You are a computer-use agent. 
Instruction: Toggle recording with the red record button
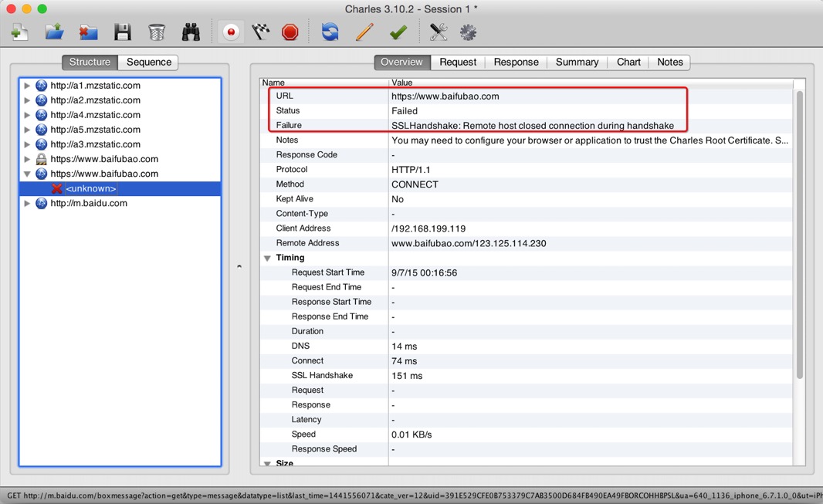[x=230, y=32]
